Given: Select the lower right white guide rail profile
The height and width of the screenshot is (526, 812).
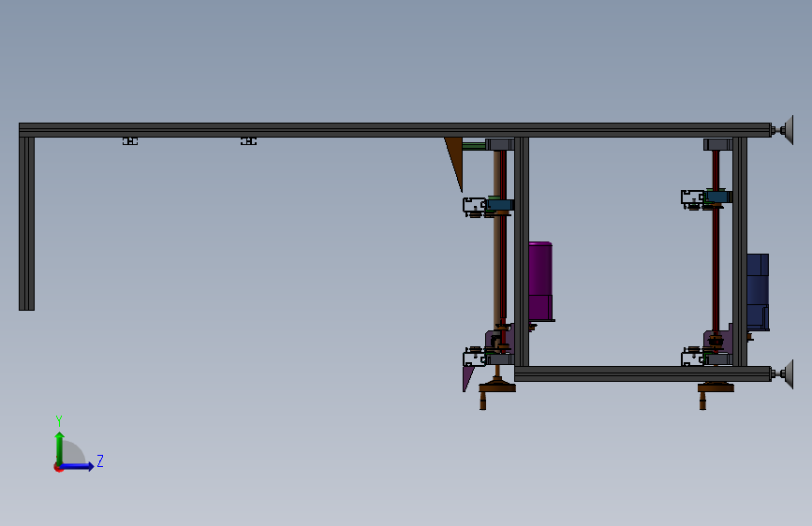Looking at the screenshot, I should 692,358.
